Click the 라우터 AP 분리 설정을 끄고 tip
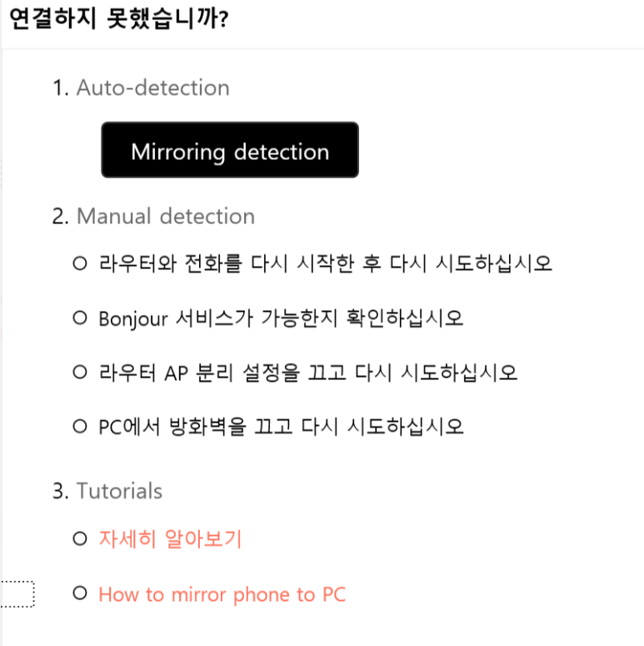 [x=308, y=373]
